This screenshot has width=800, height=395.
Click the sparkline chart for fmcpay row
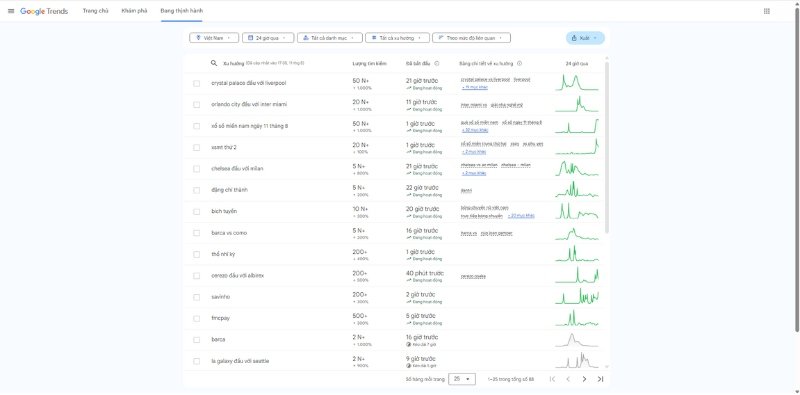577,318
